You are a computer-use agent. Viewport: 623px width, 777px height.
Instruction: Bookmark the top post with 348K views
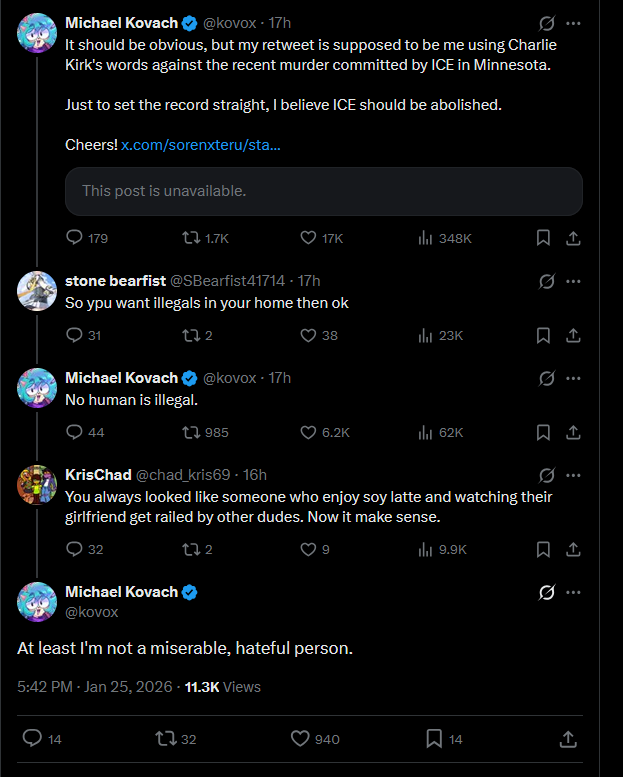point(543,238)
